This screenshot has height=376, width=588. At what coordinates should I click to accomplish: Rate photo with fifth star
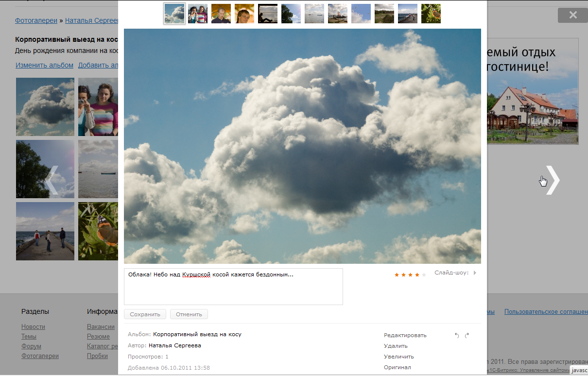click(x=424, y=275)
